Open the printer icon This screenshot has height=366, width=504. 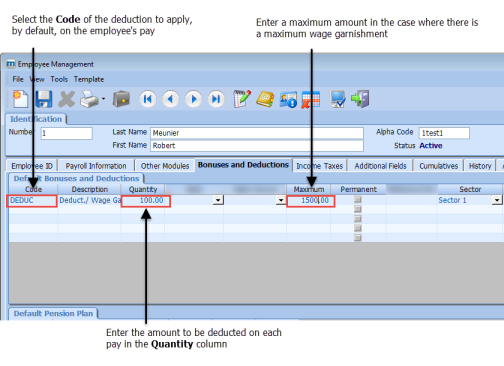pos(89,99)
